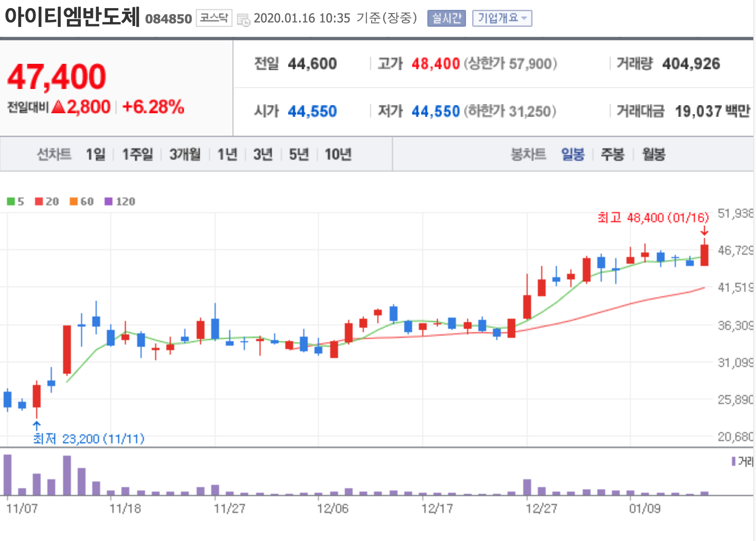Screen dimensions: 756x541
Task: Click the volume value 404,926
Action: (x=691, y=64)
